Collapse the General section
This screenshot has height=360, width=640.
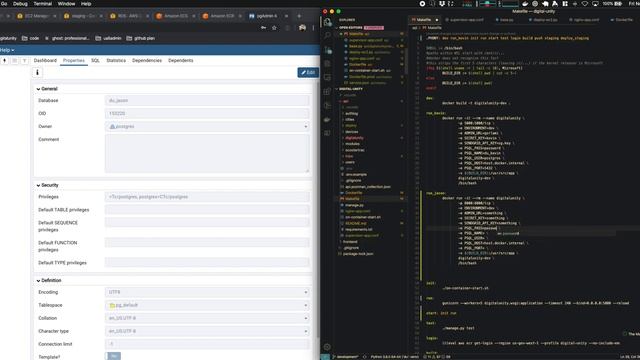click(x=47, y=89)
